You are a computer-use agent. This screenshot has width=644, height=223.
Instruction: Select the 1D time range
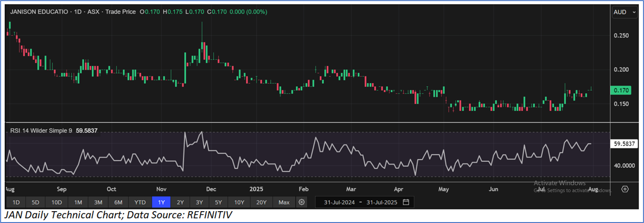tap(16, 202)
